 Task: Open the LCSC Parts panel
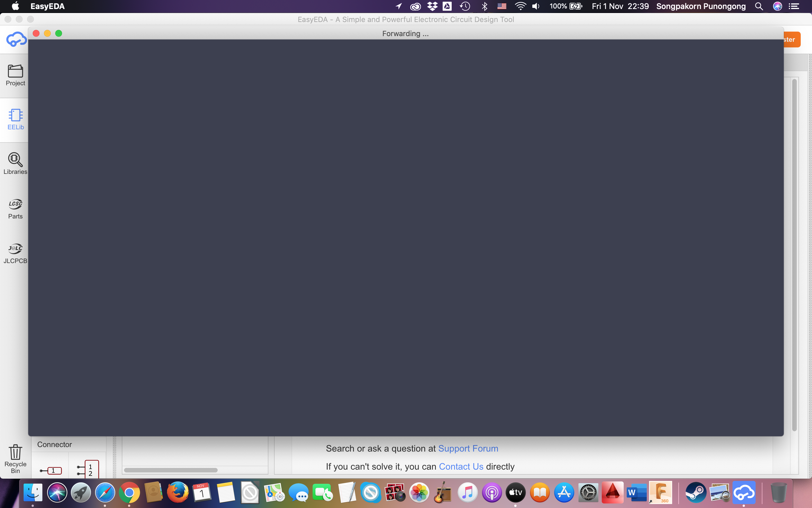(x=15, y=209)
